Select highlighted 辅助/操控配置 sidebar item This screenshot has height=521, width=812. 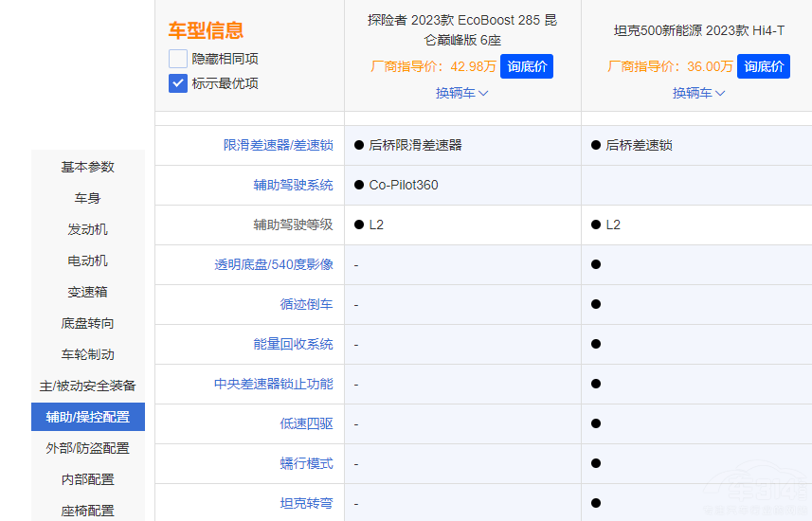(88, 417)
